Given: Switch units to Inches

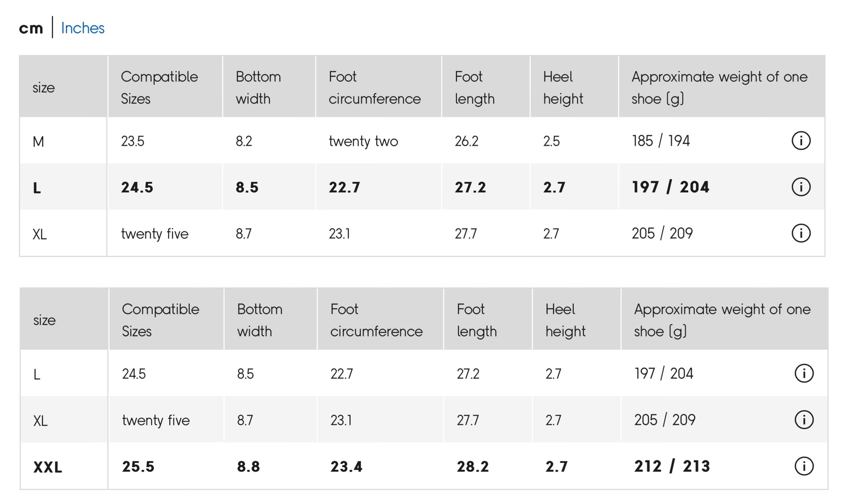Looking at the screenshot, I should click(83, 28).
